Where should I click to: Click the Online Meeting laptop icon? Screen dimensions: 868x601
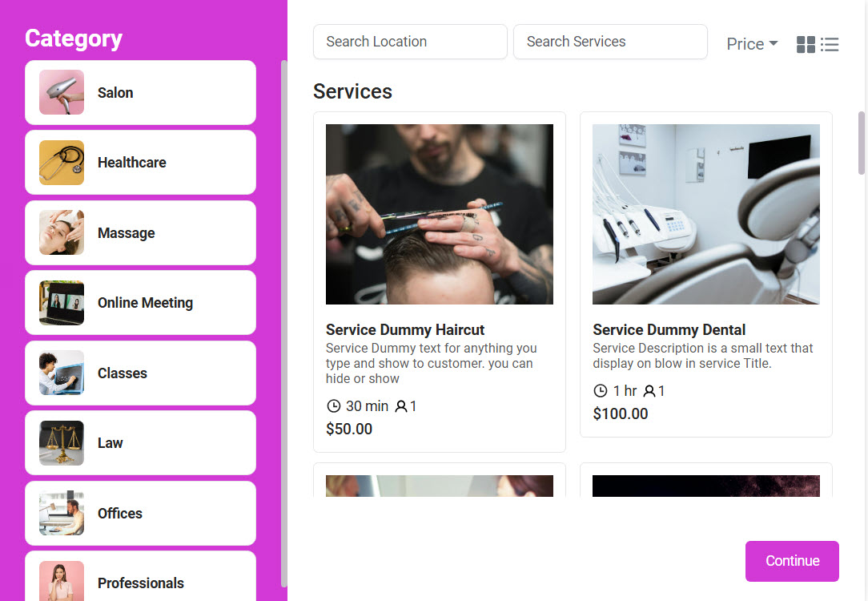pyautogui.click(x=62, y=302)
